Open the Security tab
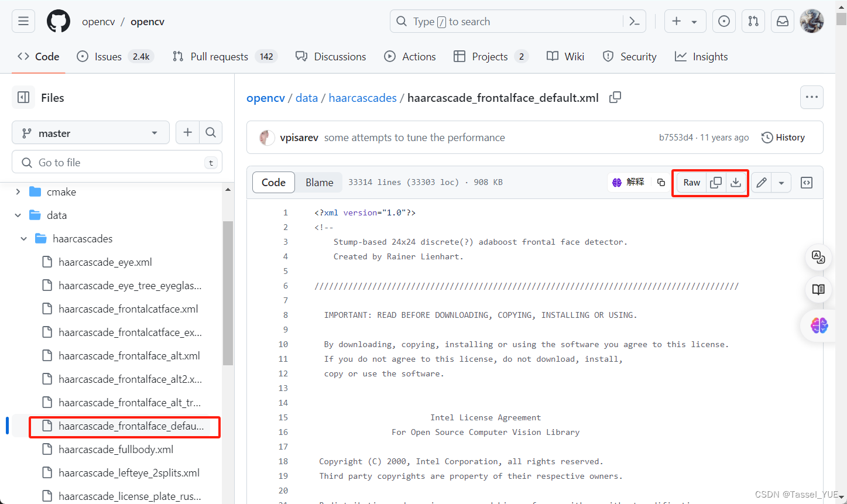 point(629,56)
